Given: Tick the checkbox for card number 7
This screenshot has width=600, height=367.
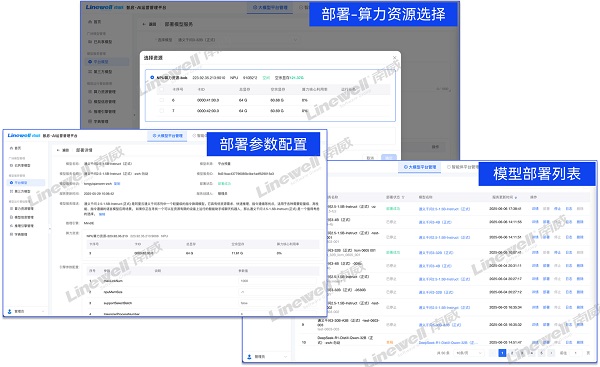Looking at the screenshot, I should pyautogui.click(x=161, y=111).
